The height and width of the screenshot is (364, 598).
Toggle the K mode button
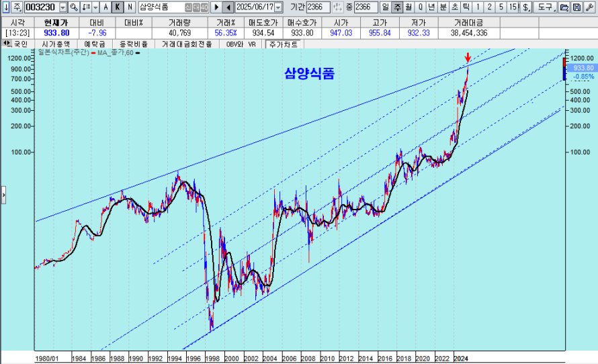tap(118, 7)
